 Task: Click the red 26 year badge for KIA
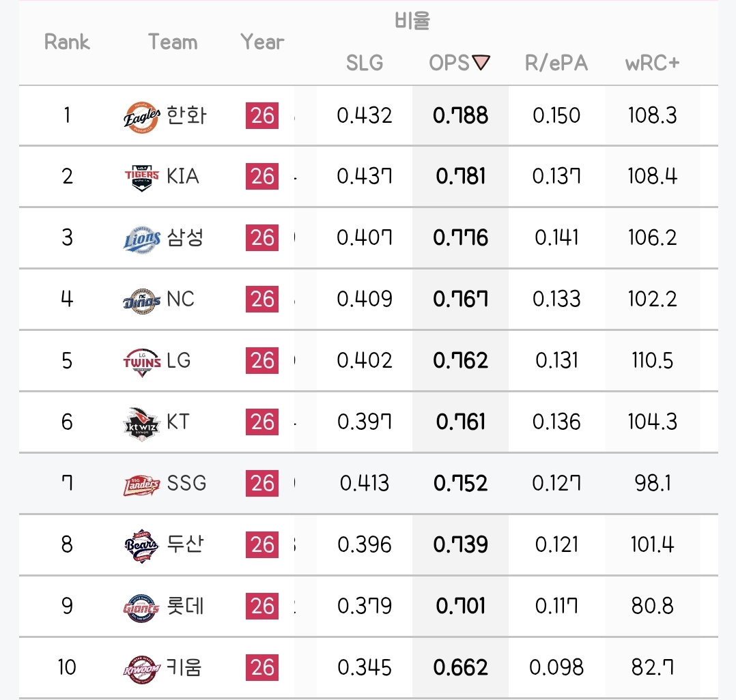262,177
